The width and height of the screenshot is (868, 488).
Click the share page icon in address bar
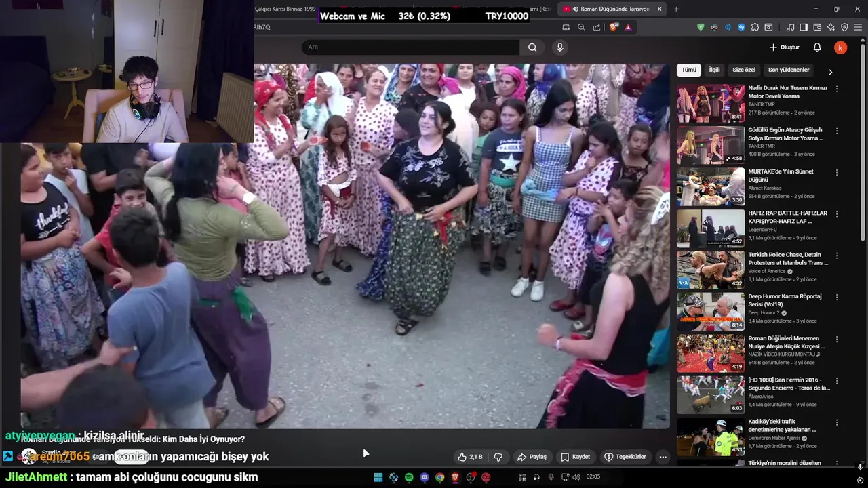597,27
